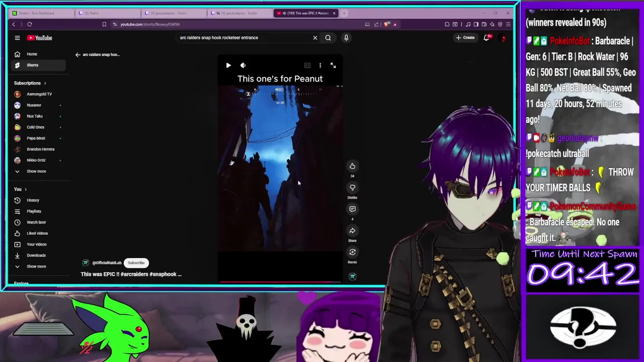The height and width of the screenshot is (362, 644).
Task: Switch to first geodudepnw Twitch tab
Action: [174, 13]
